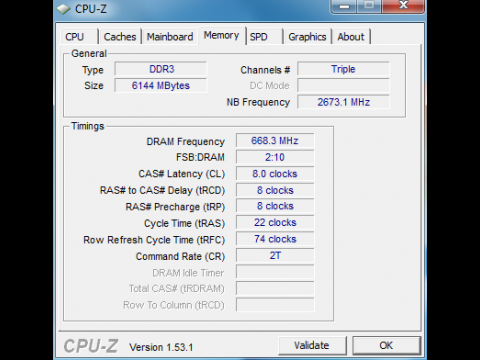This screenshot has width=480, height=360.
Task: Click the Triple channels value
Action: pos(343,69)
